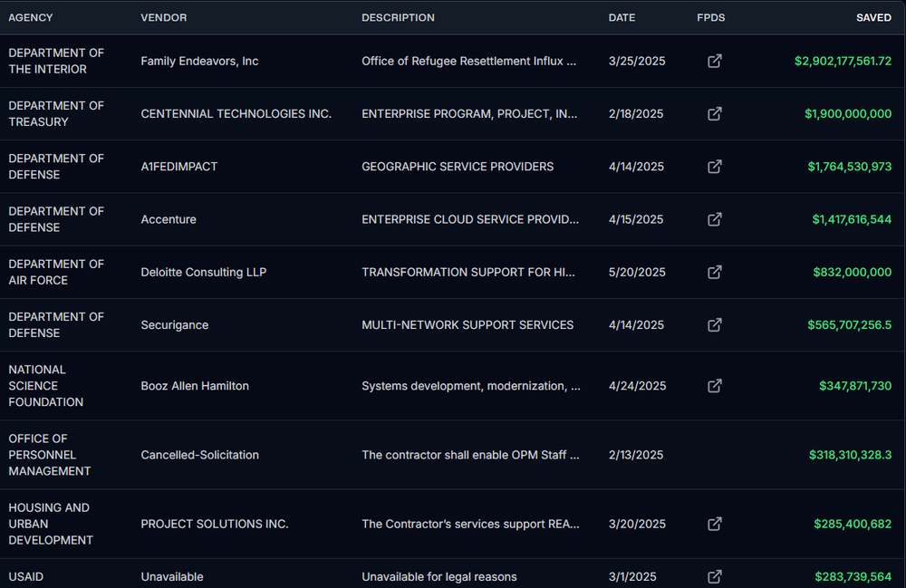Select the Deloitte Consulting LLP vendor cell
The width and height of the screenshot is (906, 588).
[x=203, y=272]
